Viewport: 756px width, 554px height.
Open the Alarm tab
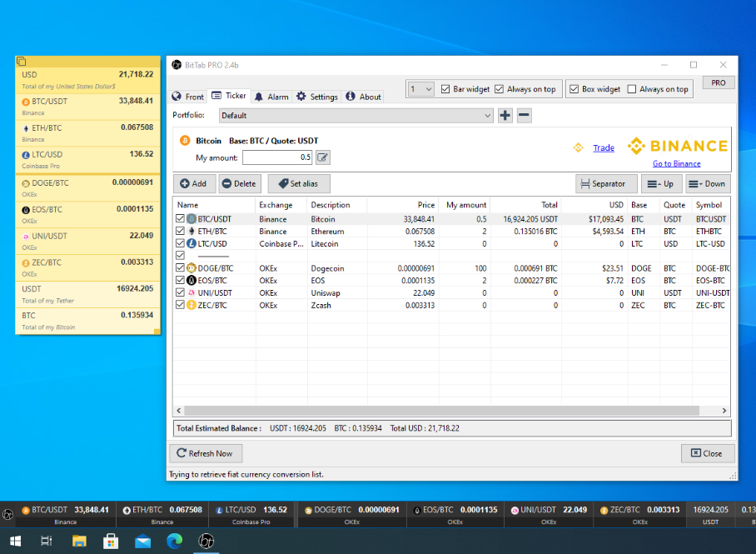271,97
